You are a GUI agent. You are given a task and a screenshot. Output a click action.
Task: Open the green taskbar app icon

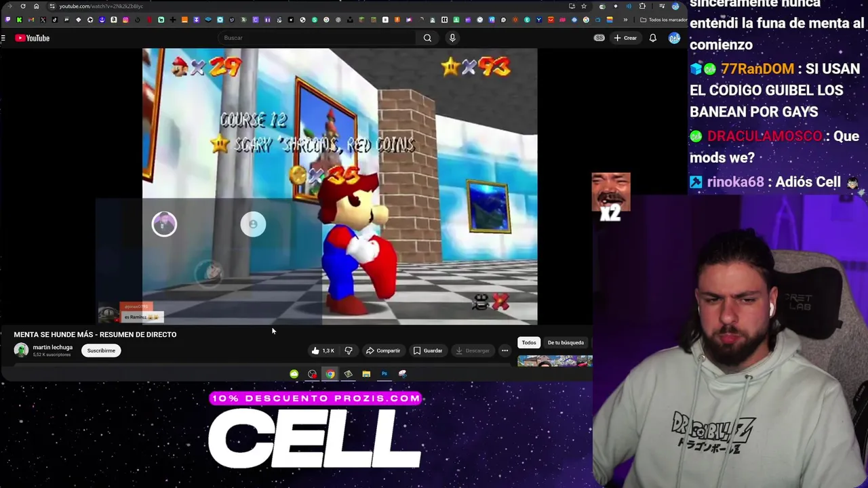pos(294,374)
